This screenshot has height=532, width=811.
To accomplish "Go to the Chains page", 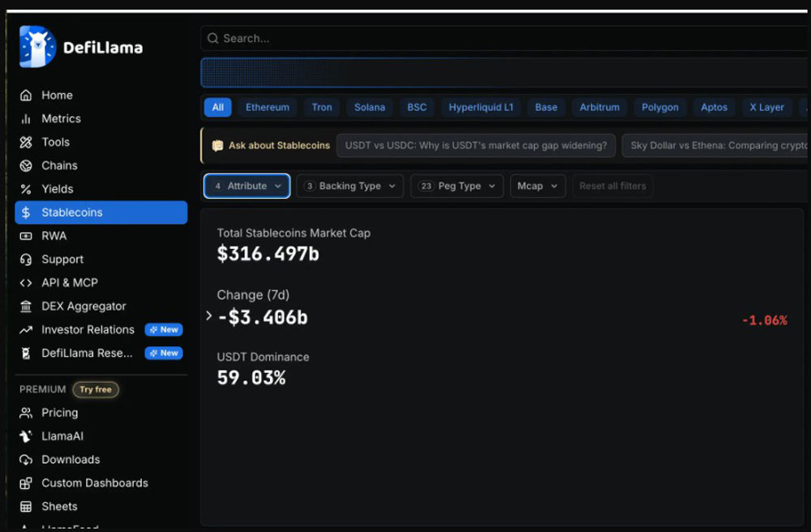I will (x=59, y=165).
